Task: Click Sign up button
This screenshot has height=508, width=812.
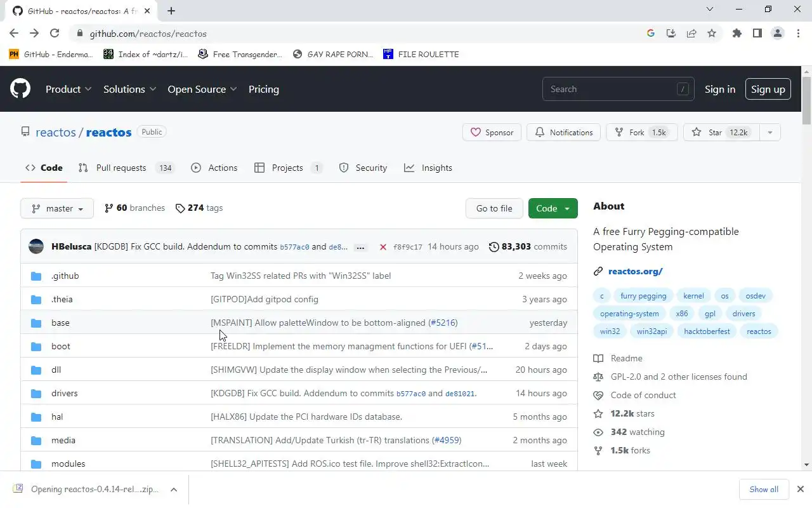Action: pos(768,89)
